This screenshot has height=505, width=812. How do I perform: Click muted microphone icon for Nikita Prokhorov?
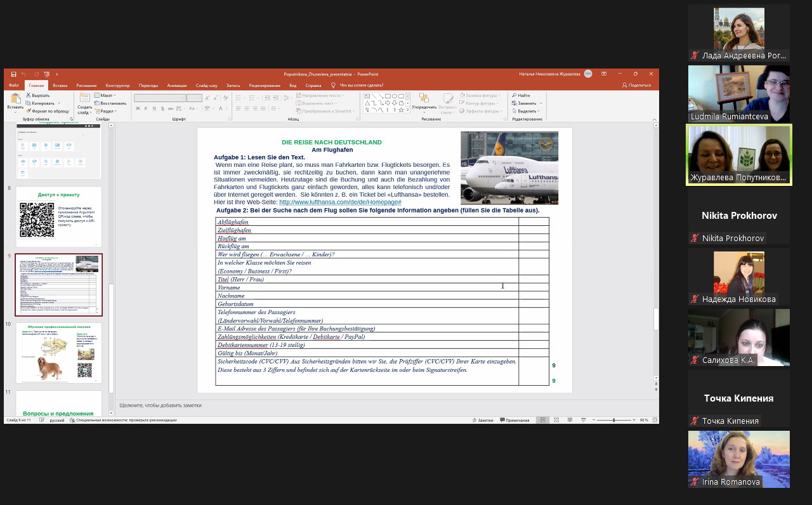[x=695, y=238]
